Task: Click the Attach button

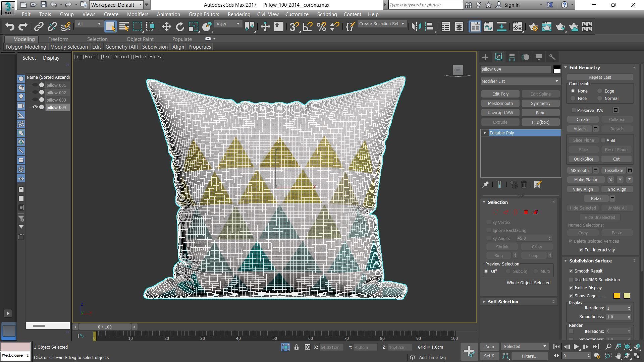Action: (579, 129)
